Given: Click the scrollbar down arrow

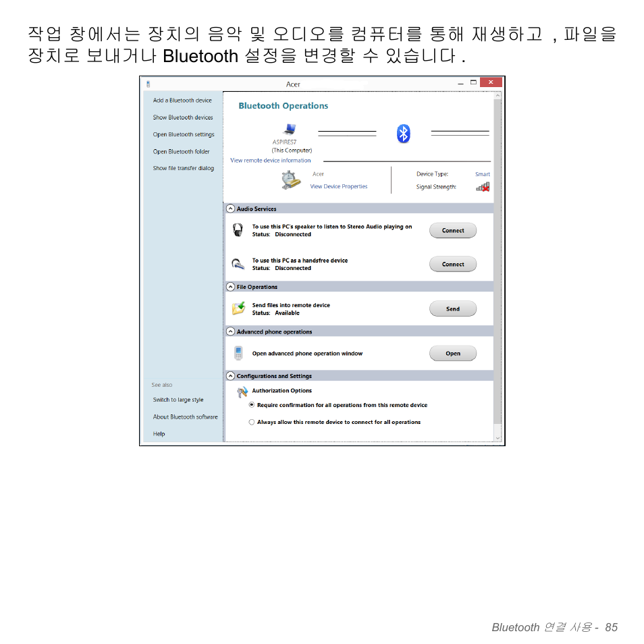Looking at the screenshot, I should click(498, 438).
